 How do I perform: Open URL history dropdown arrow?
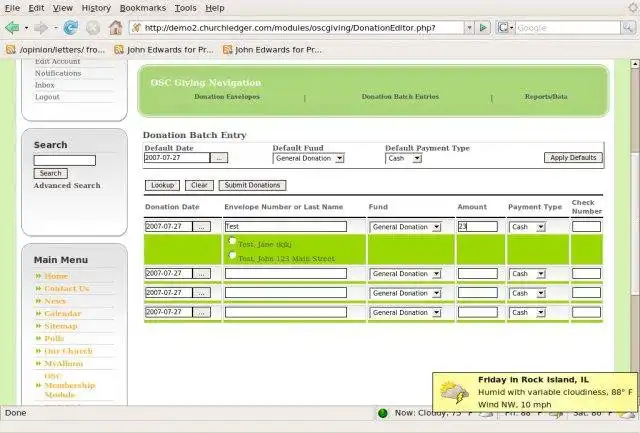point(469,28)
